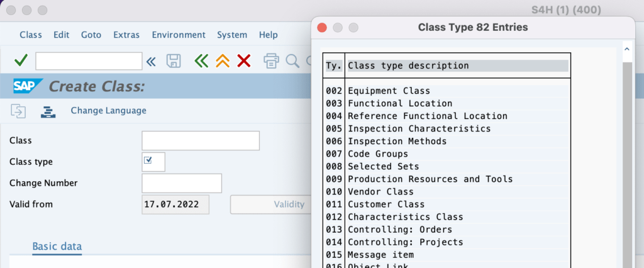This screenshot has width=644, height=268.
Task: Click the Print icon in toolbar
Action: pos(271,61)
